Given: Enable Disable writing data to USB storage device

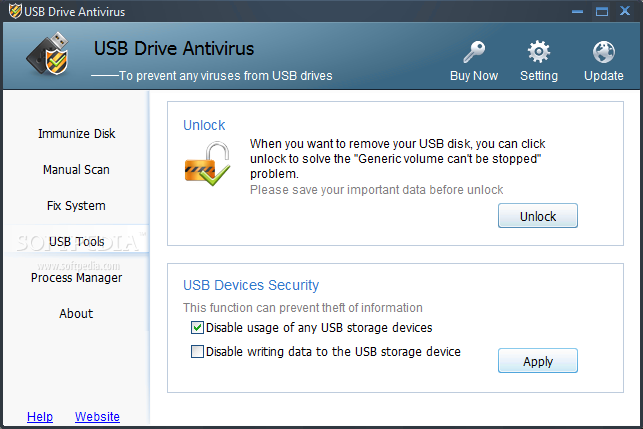Looking at the screenshot, I should point(197,351).
